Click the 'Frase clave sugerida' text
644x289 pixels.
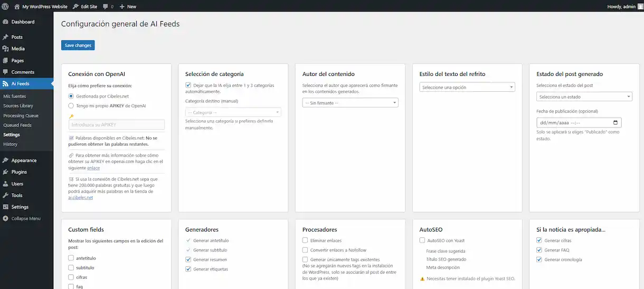446,251
